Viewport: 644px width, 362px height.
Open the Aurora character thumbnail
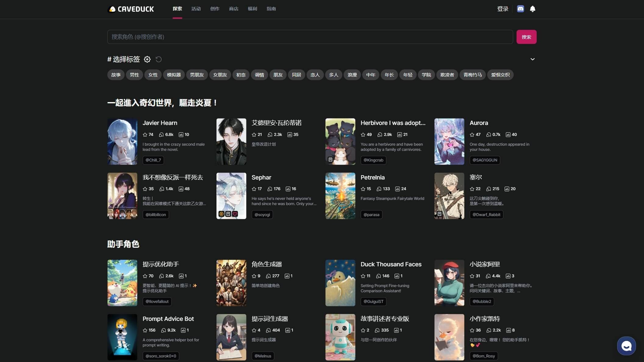pyautogui.click(x=449, y=141)
